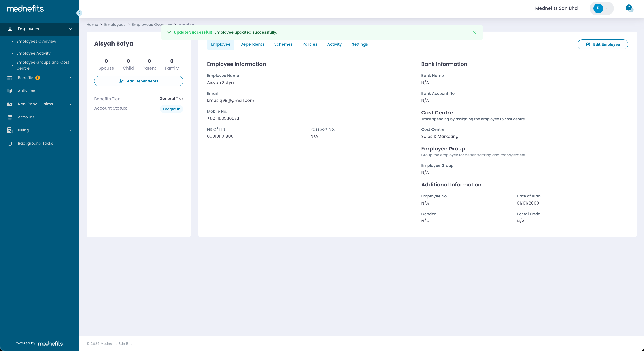The width and height of the screenshot is (644, 351).
Task: Click the R user avatar
Action: click(598, 8)
